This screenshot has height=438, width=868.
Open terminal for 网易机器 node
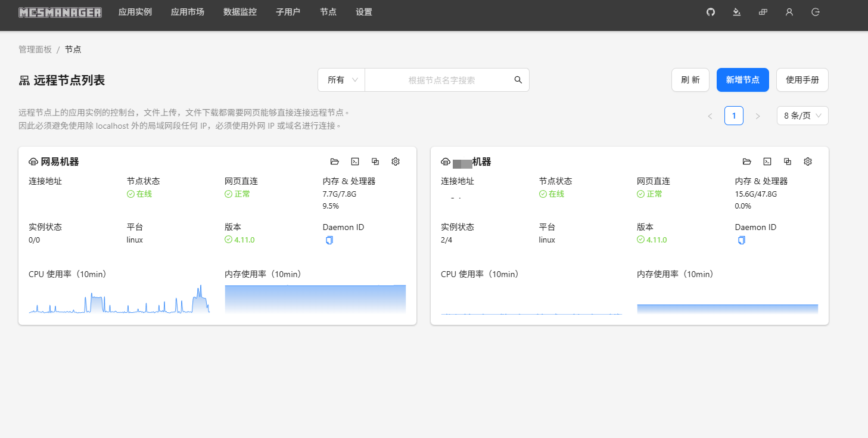click(x=355, y=161)
